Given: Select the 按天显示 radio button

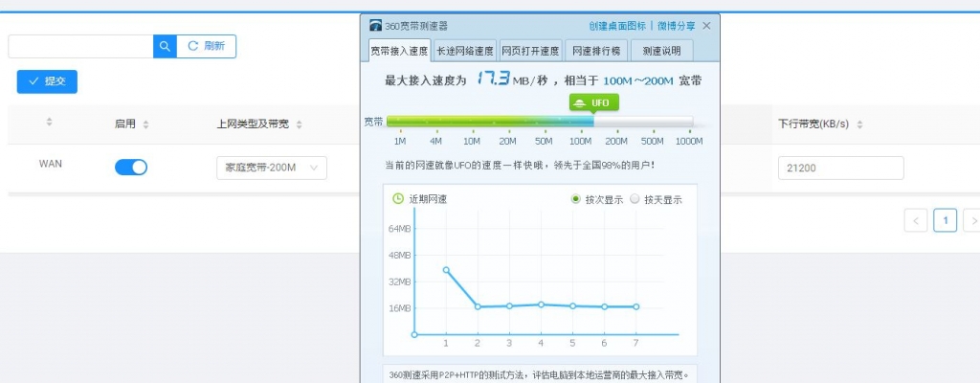Looking at the screenshot, I should (635, 199).
